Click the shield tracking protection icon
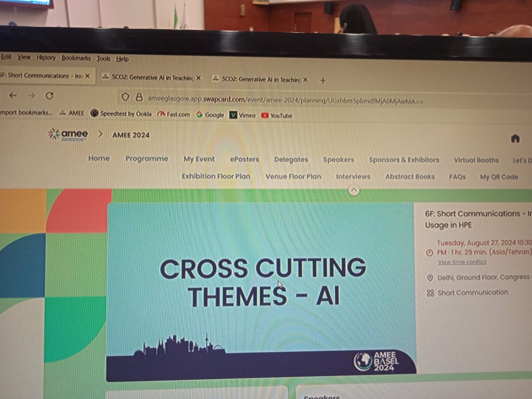Screen dimensions: 532x399 pos(125,97)
